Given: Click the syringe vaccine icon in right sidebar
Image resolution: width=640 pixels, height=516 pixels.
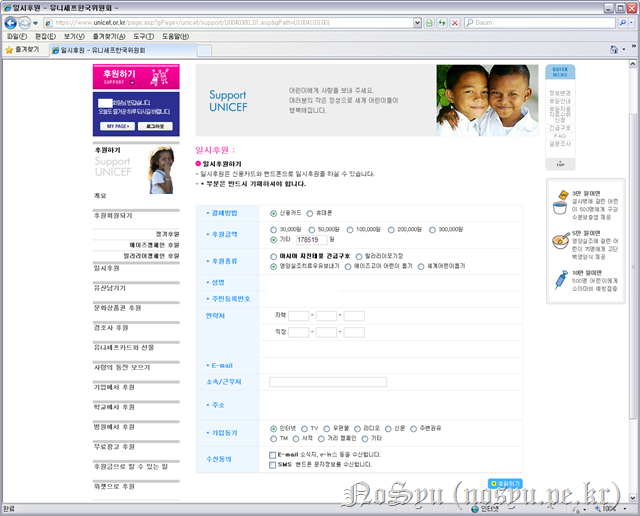Looking at the screenshot, I should [564, 286].
